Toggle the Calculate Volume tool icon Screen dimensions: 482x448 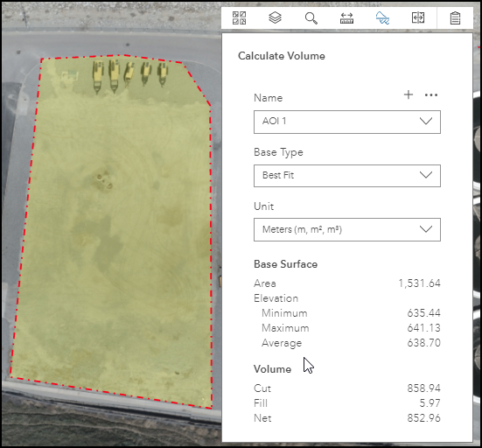tap(382, 18)
